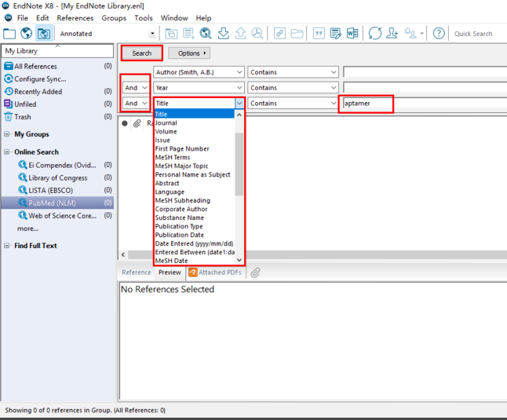Select PubMed (NLM) in Online Search
Screen dimensions: 507x420
tap(52, 203)
